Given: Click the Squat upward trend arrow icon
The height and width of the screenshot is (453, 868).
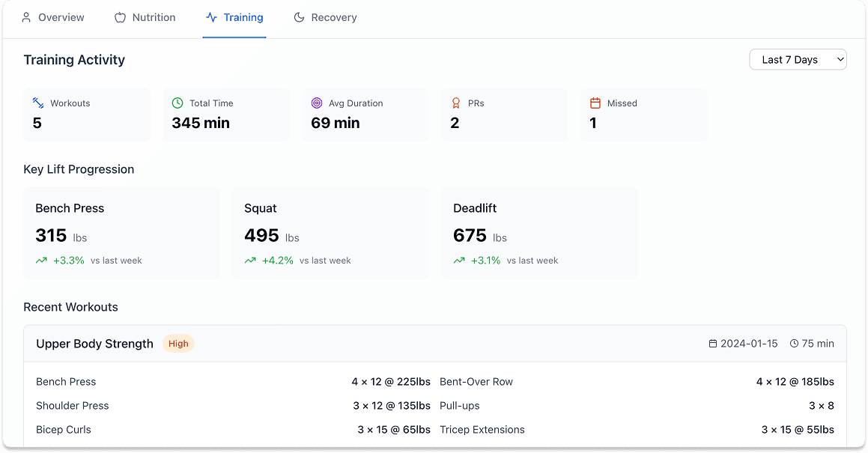Looking at the screenshot, I should coord(250,261).
